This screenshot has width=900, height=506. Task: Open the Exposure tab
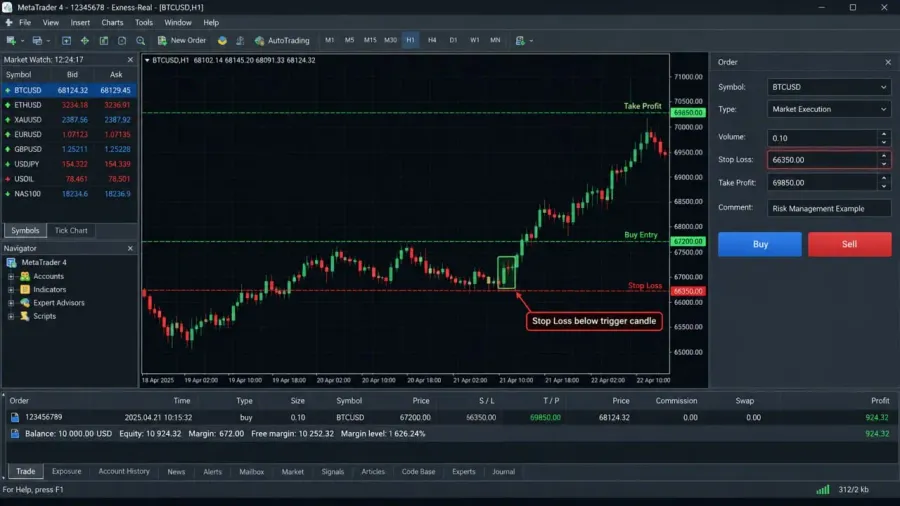click(67, 471)
